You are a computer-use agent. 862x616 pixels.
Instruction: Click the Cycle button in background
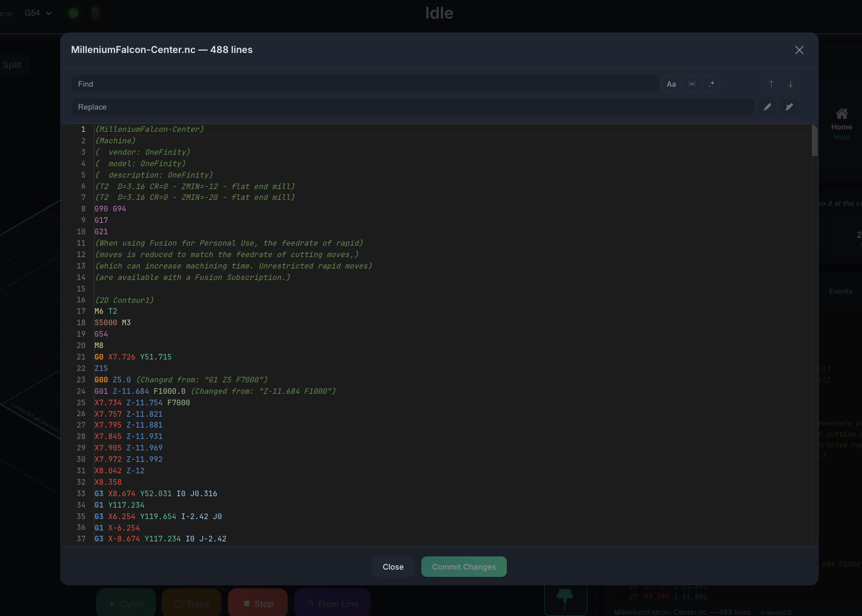(x=126, y=603)
